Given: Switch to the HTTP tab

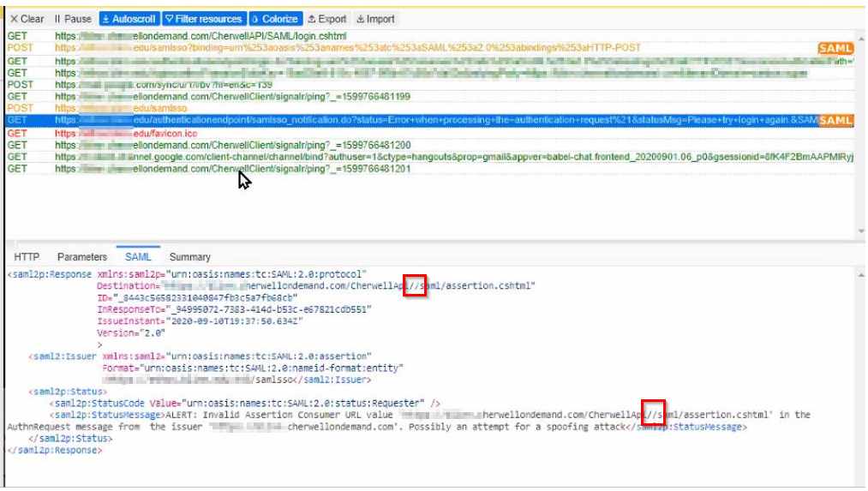Looking at the screenshot, I should coord(27,257).
